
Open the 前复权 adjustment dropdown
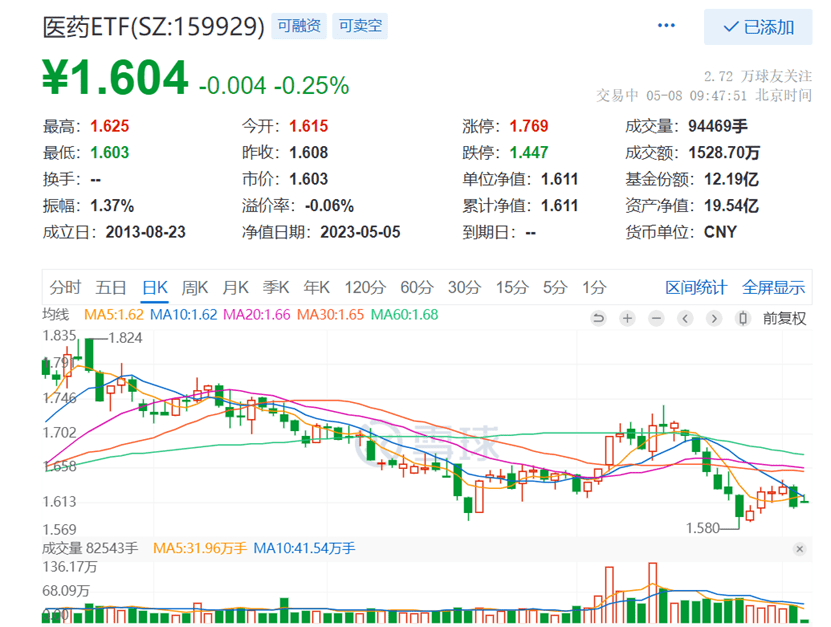784,319
